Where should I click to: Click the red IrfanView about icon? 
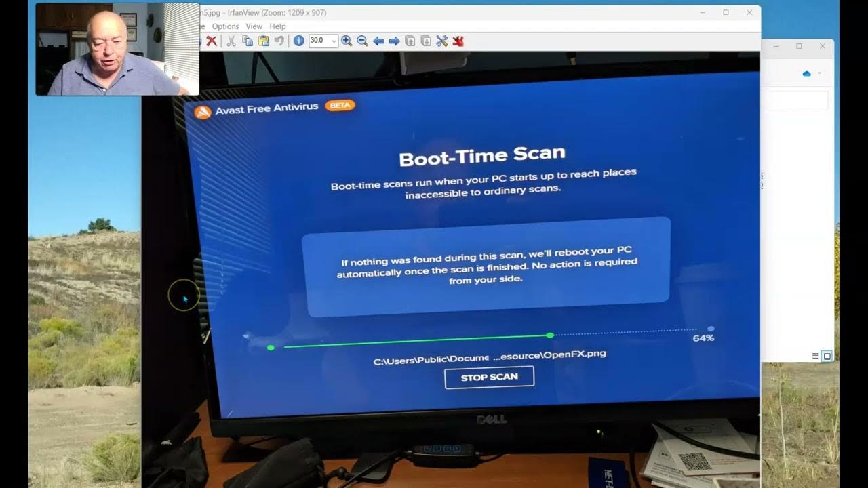pos(458,41)
